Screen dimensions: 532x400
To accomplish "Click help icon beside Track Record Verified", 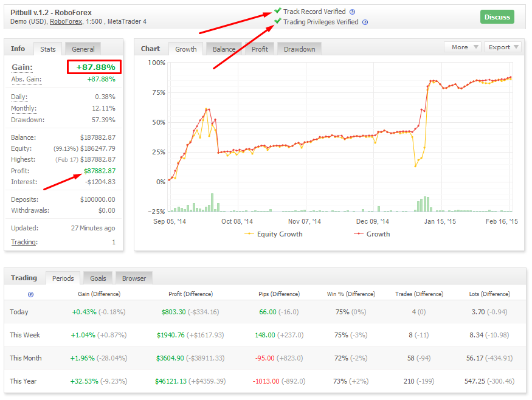I will tap(353, 12).
